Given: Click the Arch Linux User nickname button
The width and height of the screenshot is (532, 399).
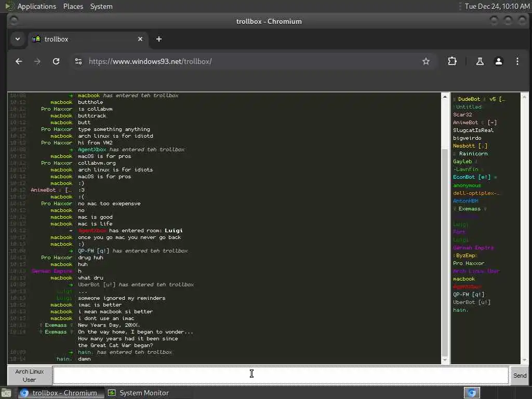Looking at the screenshot, I should point(30,375).
